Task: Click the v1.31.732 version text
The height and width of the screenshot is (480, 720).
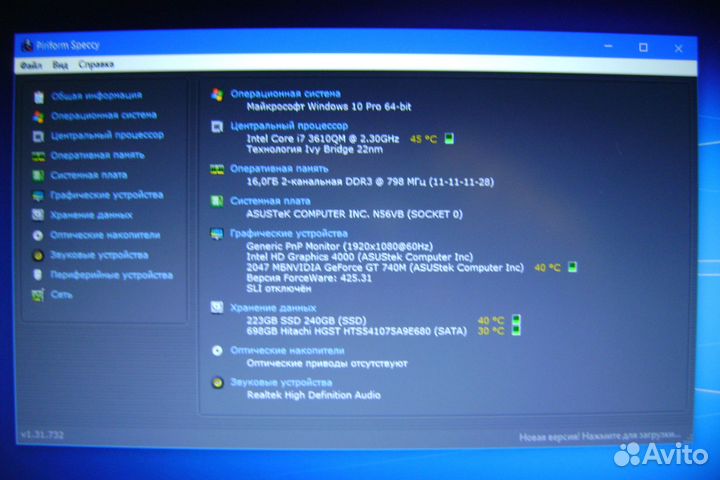Action: coord(42,435)
